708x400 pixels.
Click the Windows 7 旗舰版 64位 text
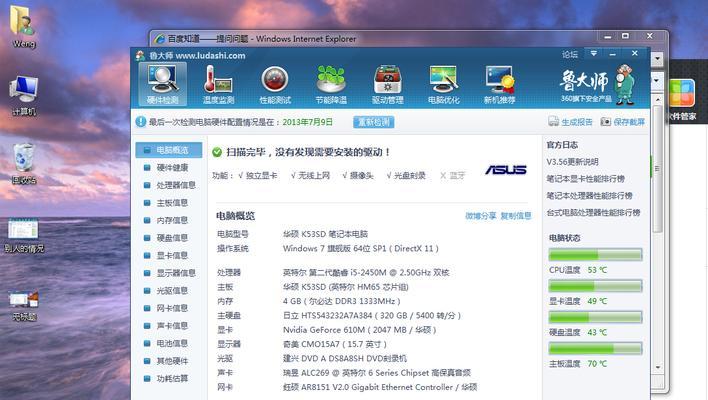click(360, 248)
